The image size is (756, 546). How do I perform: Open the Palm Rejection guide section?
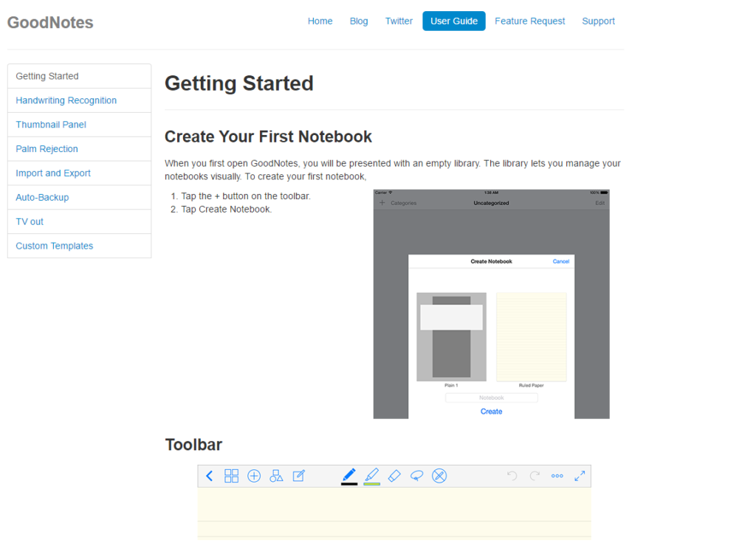click(x=47, y=149)
